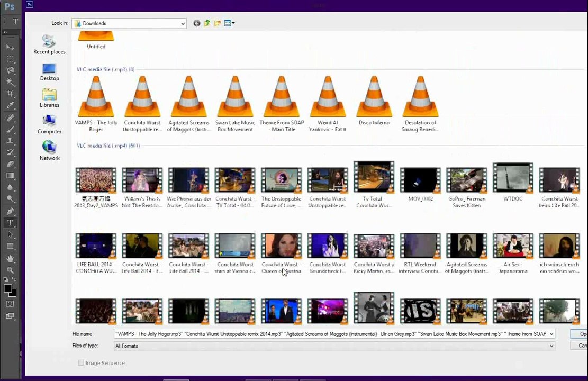The image size is (588, 381).
Task: Select the Path Selection tool
Action: [10, 234]
